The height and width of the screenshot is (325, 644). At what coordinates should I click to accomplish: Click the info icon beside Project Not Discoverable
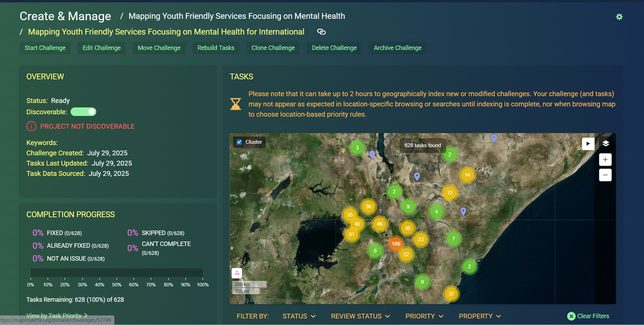point(32,126)
